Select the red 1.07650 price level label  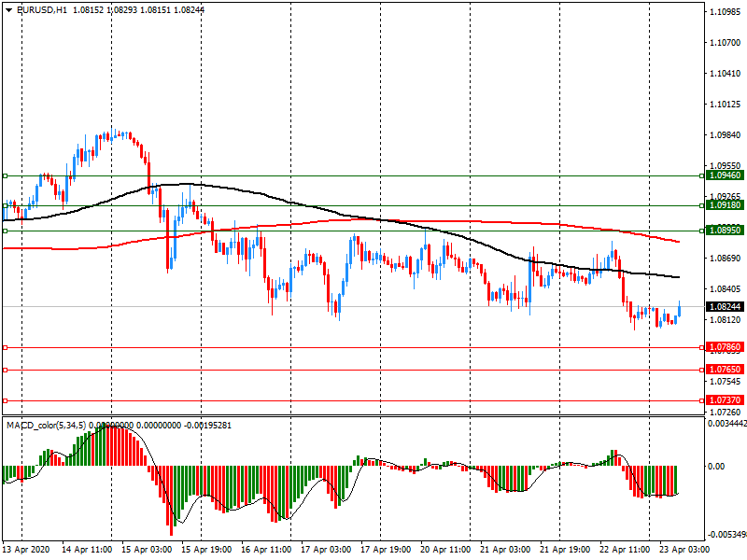click(725, 370)
